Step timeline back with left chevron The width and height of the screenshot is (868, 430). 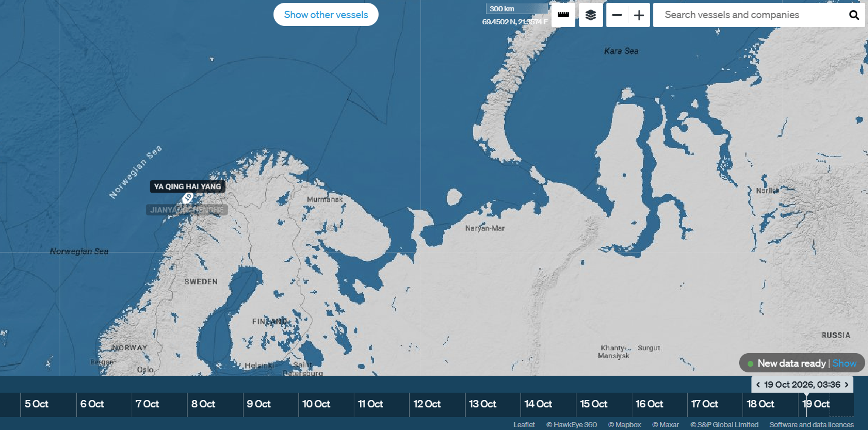(x=758, y=385)
